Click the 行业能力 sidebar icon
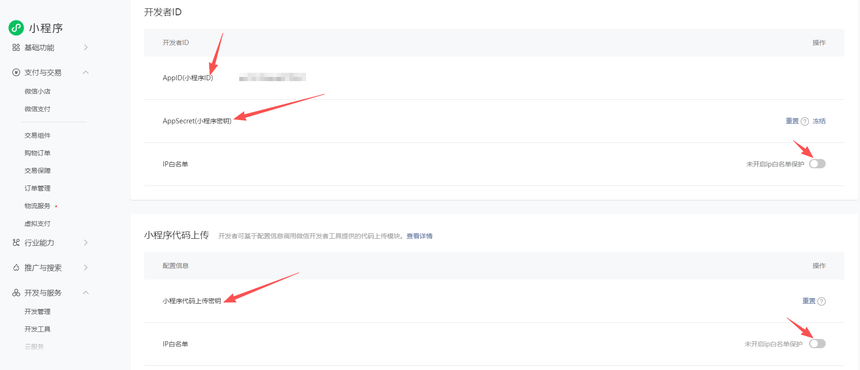The height and width of the screenshot is (370, 860). pyautogui.click(x=16, y=242)
